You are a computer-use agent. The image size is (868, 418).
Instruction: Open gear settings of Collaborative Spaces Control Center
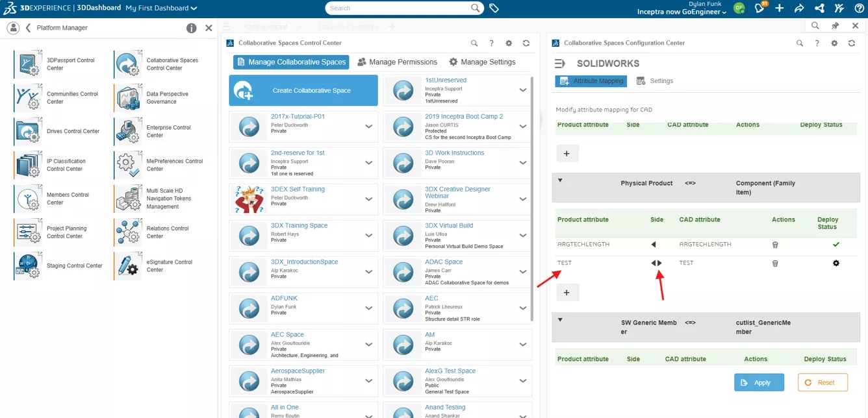click(509, 43)
